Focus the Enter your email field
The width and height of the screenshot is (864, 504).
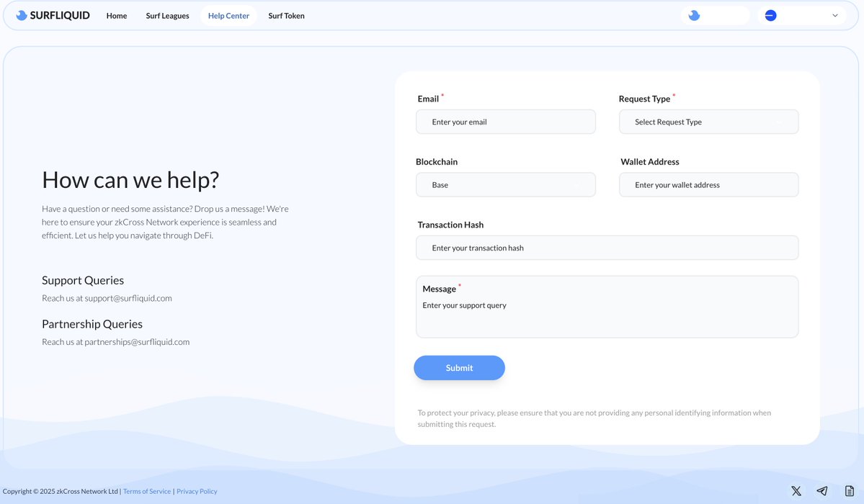pos(506,122)
